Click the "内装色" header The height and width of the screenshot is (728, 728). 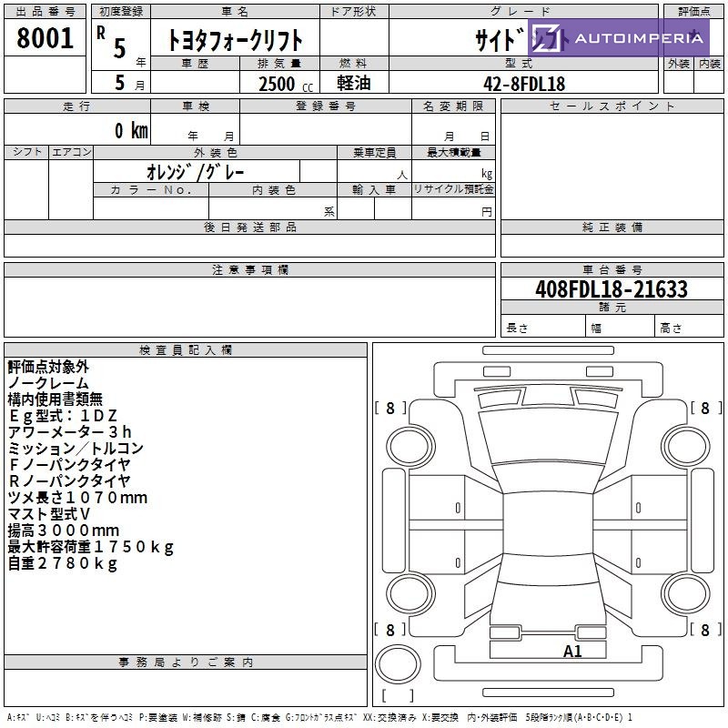[274, 190]
